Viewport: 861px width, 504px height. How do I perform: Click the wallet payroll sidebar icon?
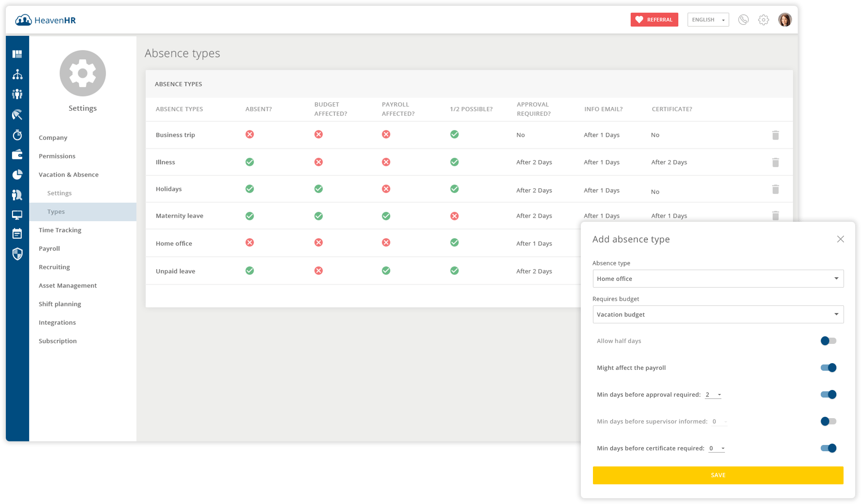[17, 155]
